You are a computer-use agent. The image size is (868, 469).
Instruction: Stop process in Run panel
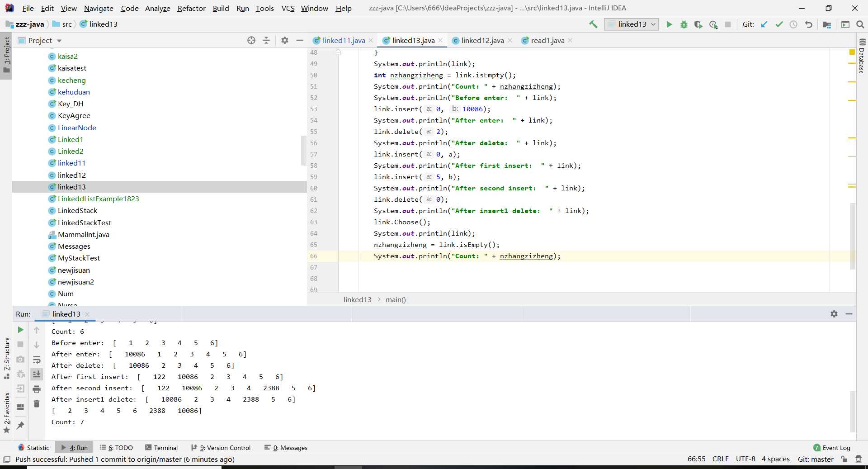click(20, 344)
